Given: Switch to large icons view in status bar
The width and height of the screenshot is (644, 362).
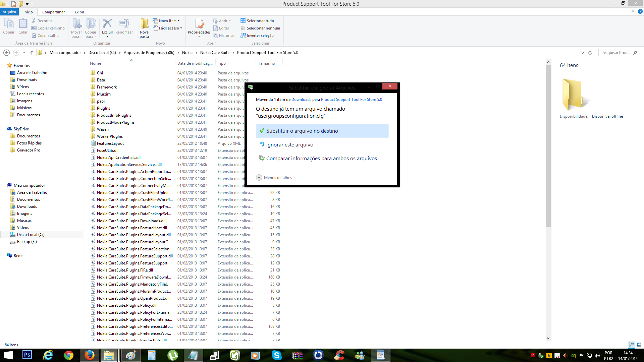Looking at the screenshot, I should tap(639, 345).
